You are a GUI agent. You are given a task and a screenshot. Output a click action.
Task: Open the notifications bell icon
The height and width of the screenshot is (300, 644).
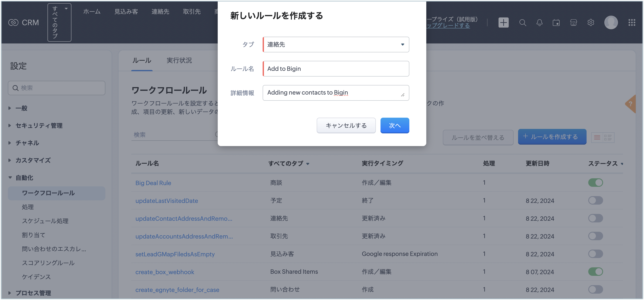click(x=539, y=22)
